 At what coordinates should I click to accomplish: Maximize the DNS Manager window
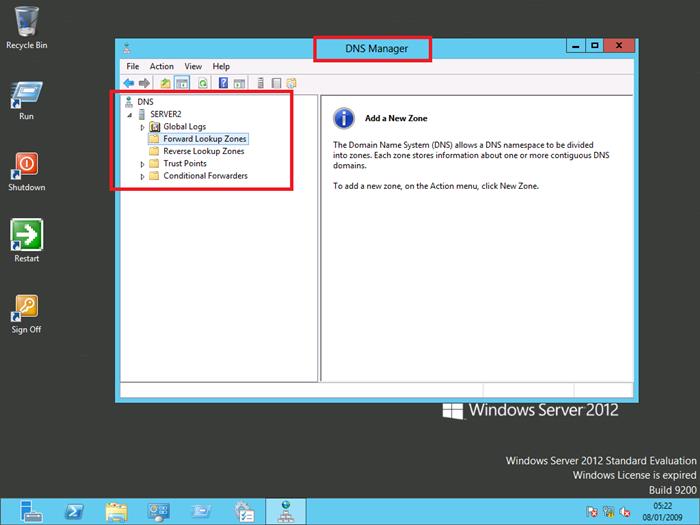tap(595, 46)
